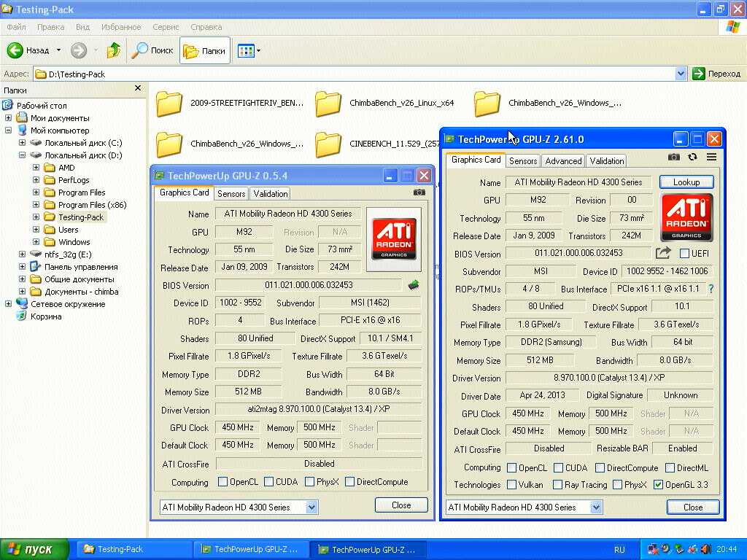
Task: Click the Up folder toolbar icon in Explorer
Action: coord(113,50)
